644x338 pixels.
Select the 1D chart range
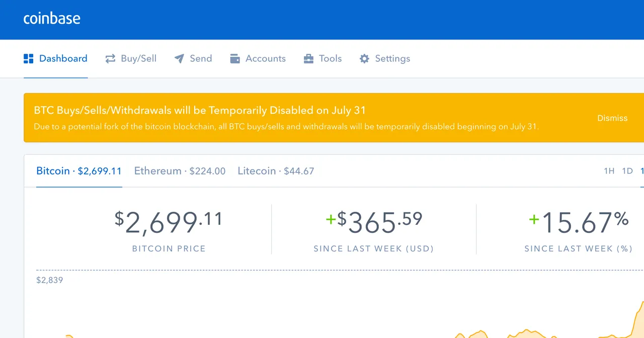[x=627, y=171]
